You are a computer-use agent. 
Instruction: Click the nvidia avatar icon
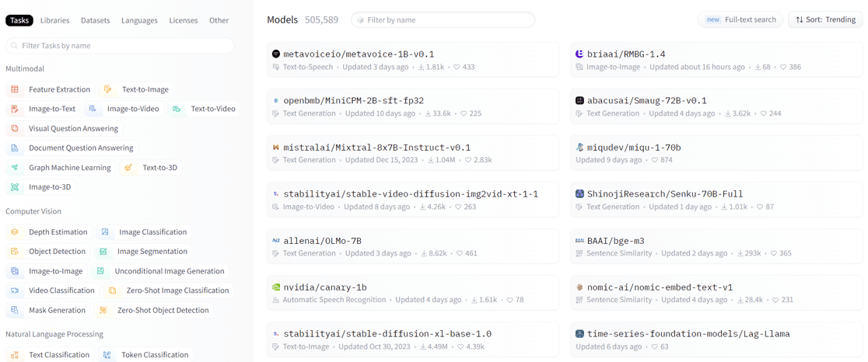276,287
